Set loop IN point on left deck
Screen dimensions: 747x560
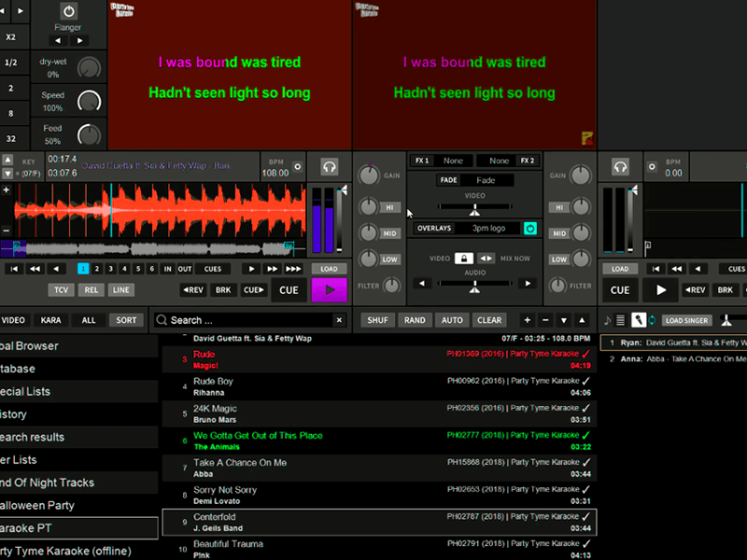point(168,269)
